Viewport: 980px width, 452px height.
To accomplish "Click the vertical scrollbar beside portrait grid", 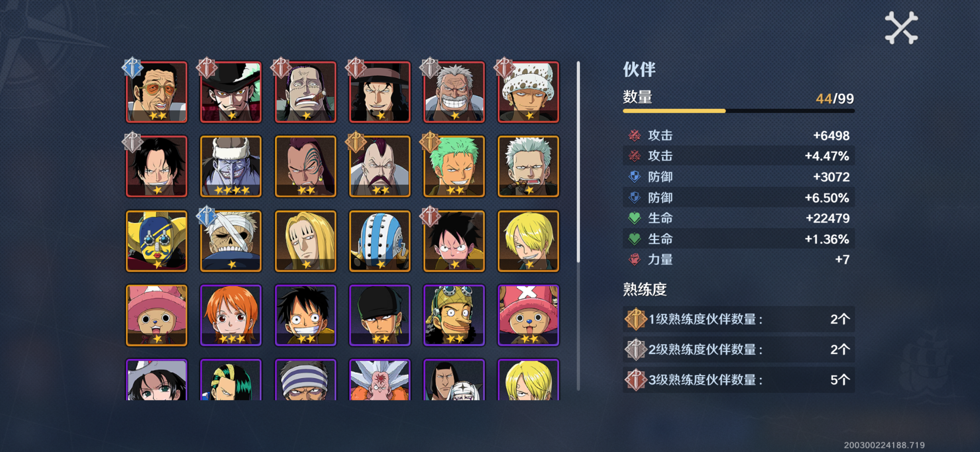I will coord(578,225).
